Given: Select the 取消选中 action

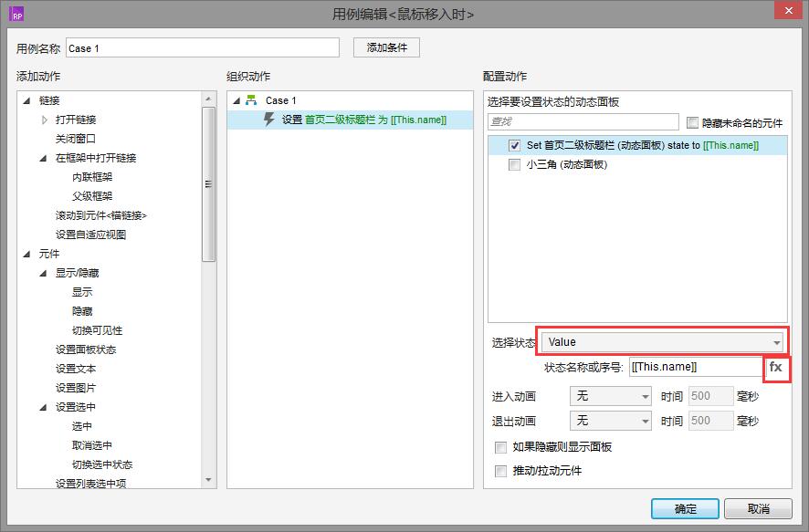Looking at the screenshot, I should [92, 445].
